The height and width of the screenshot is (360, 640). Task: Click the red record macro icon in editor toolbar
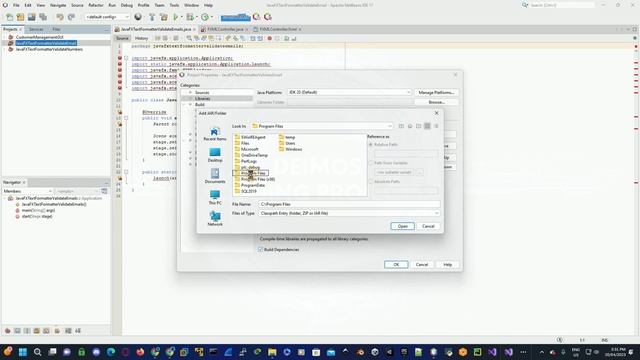[269, 38]
